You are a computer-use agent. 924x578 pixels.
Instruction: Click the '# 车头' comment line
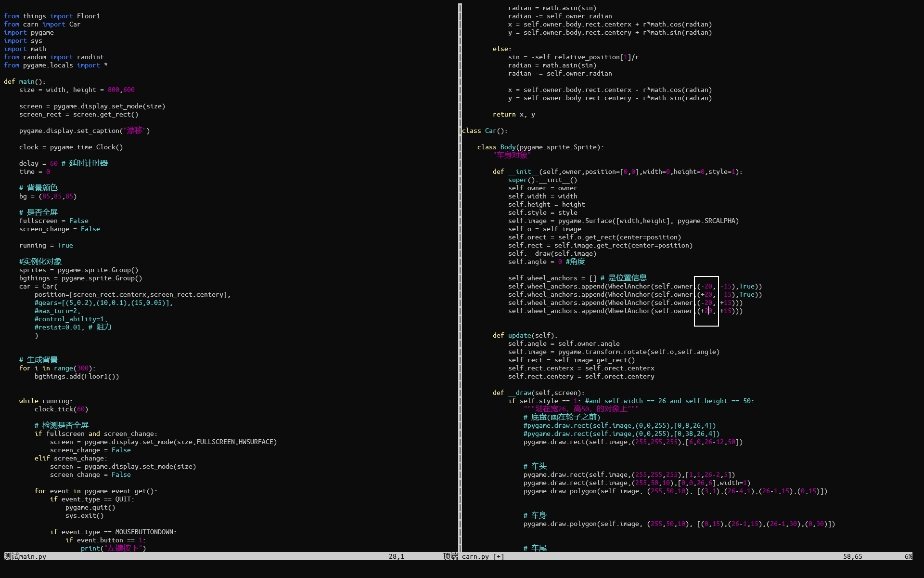click(x=535, y=466)
